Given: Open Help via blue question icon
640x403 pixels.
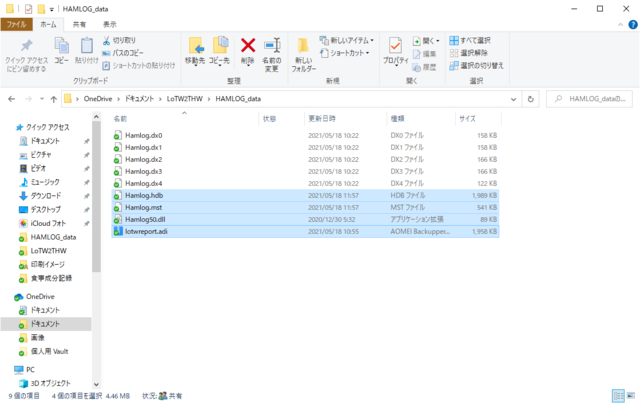Looking at the screenshot, I should coord(633,25).
